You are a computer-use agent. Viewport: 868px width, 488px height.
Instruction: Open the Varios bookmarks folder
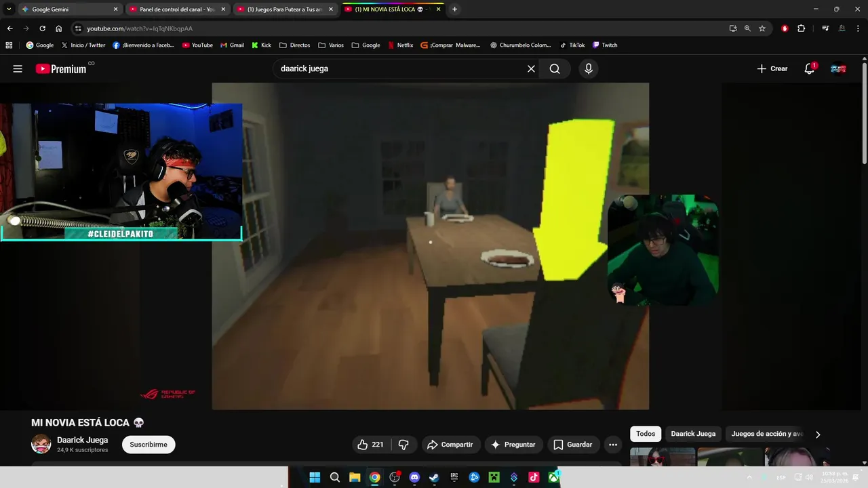click(x=331, y=45)
